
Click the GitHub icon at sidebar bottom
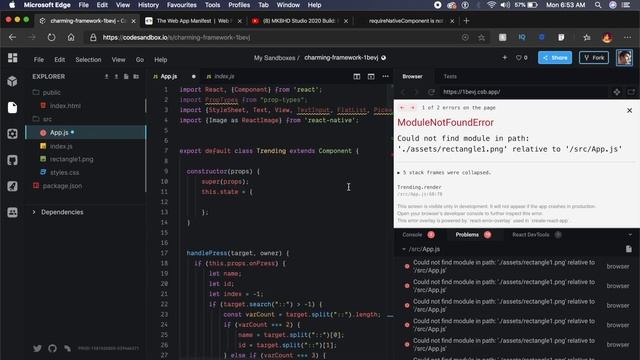[x=52, y=348]
